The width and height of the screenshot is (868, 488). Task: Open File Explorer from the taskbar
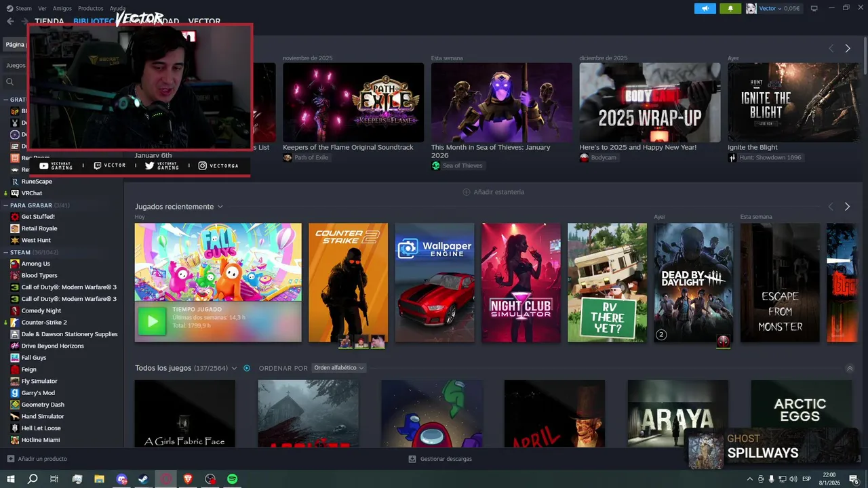(x=99, y=479)
